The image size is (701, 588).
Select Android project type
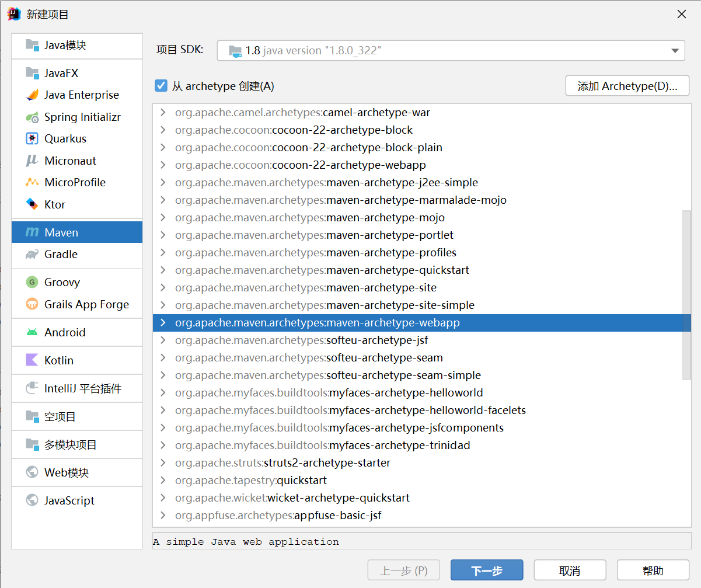77,332
